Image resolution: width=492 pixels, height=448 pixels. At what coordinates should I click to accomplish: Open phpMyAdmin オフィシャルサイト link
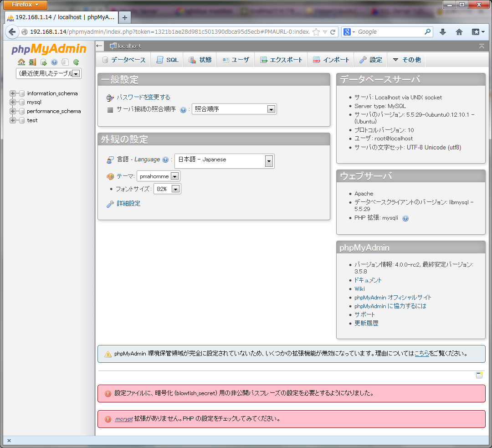tap(393, 297)
